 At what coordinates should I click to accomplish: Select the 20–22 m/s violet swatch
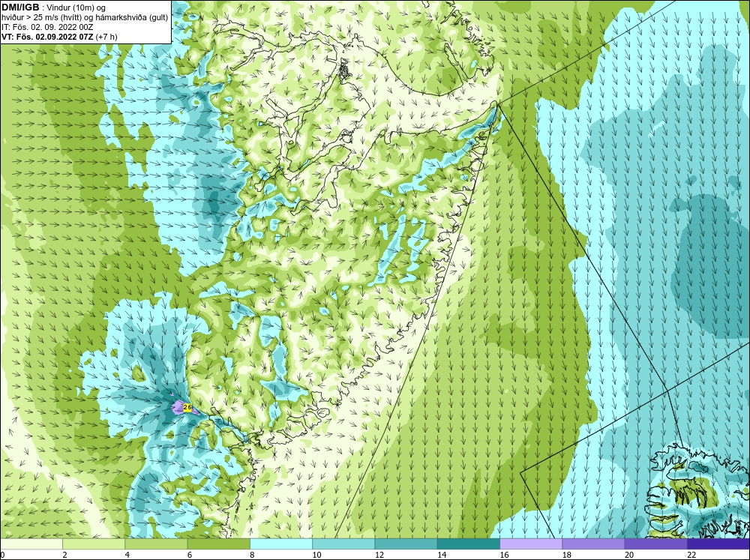655,544
